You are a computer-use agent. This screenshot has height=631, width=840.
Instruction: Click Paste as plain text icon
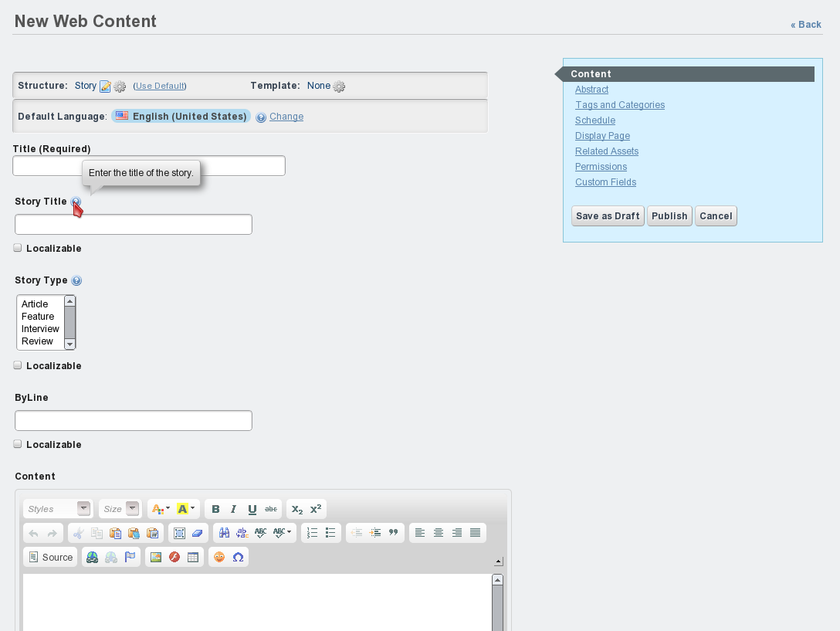(x=134, y=533)
